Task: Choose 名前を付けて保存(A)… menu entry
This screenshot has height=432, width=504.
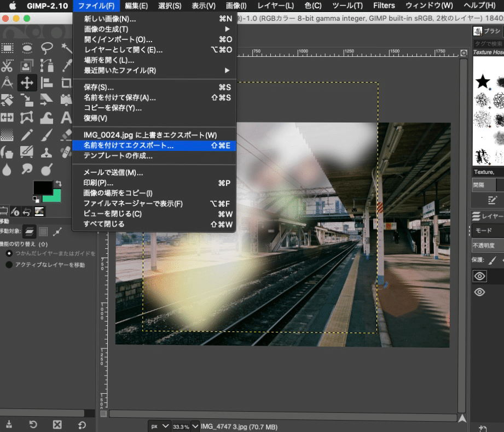Action: click(155, 98)
